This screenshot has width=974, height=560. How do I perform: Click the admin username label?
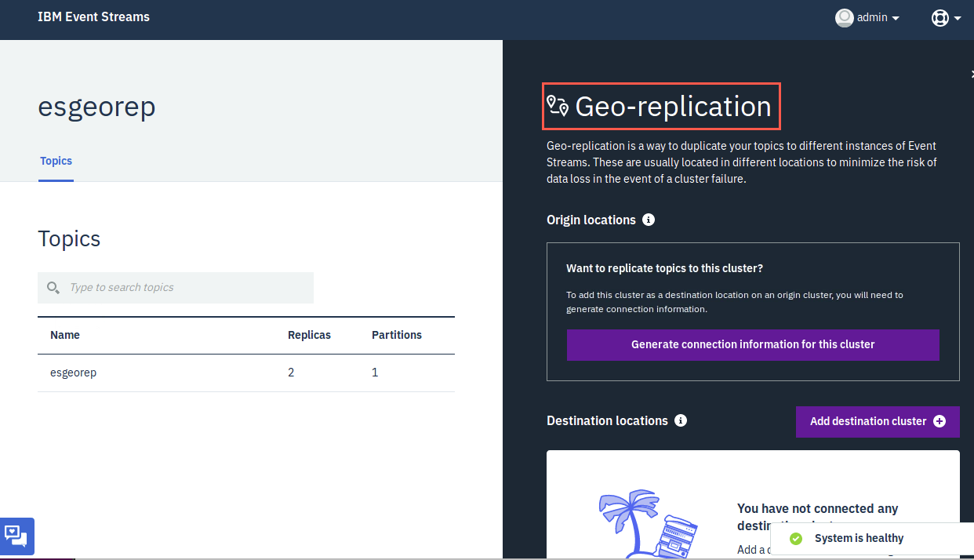(x=872, y=17)
